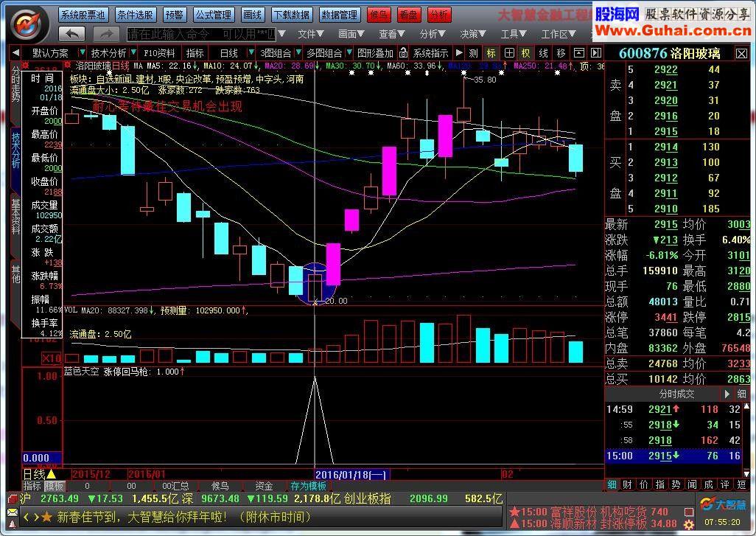The height and width of the screenshot is (536, 756).
Task: Click the 数据管理 button
Action: pyautogui.click(x=339, y=15)
